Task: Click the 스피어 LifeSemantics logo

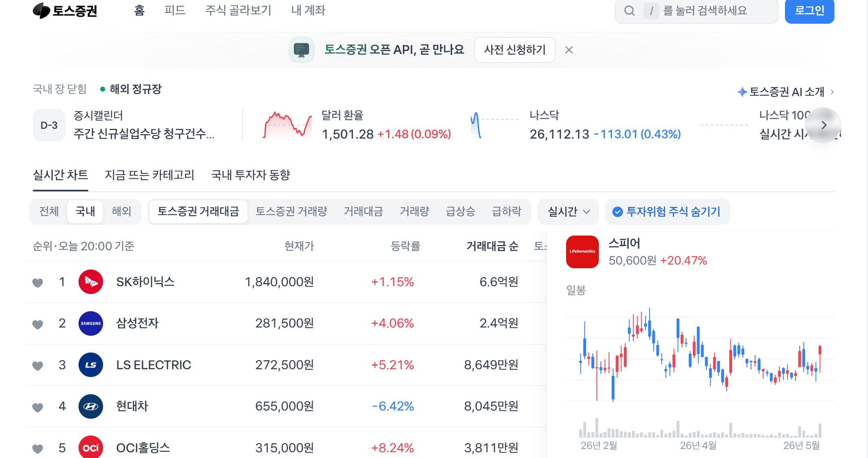Action: pos(582,252)
